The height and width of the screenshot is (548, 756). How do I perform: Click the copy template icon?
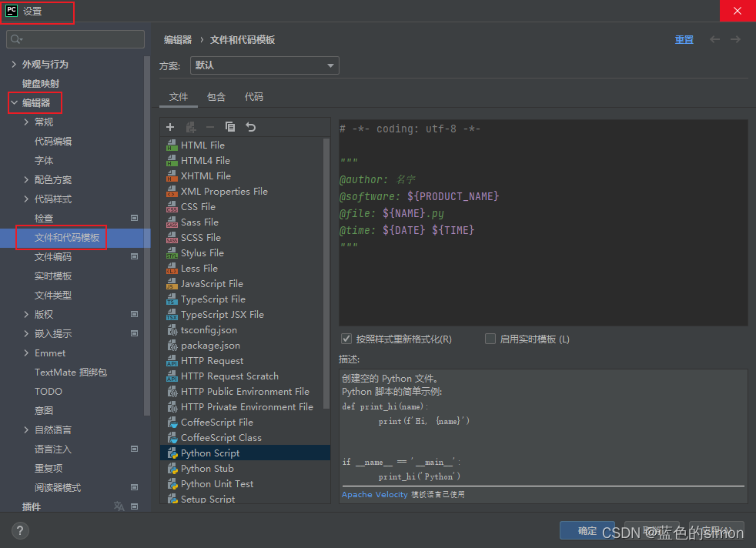tap(230, 127)
